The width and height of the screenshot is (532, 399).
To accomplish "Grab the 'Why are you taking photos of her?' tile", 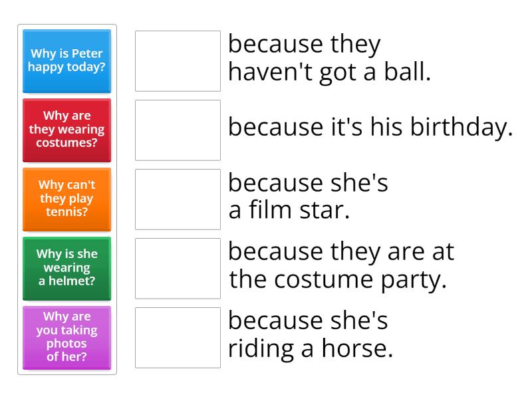I will [x=67, y=338].
